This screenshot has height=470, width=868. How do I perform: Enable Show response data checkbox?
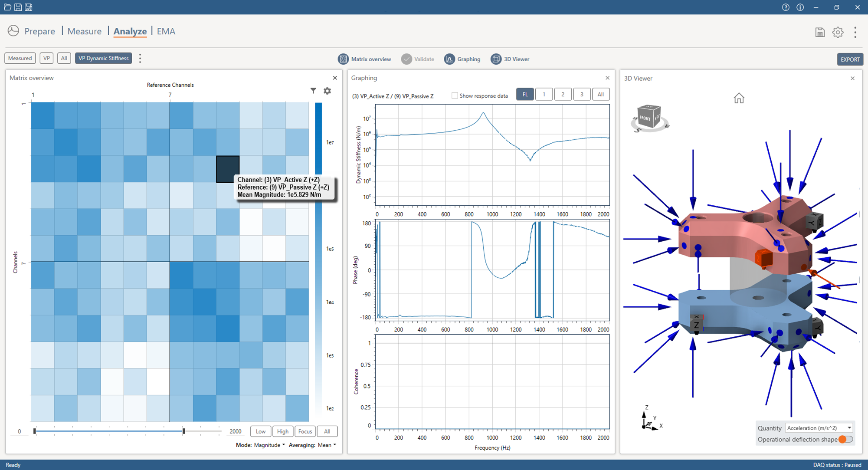click(455, 95)
